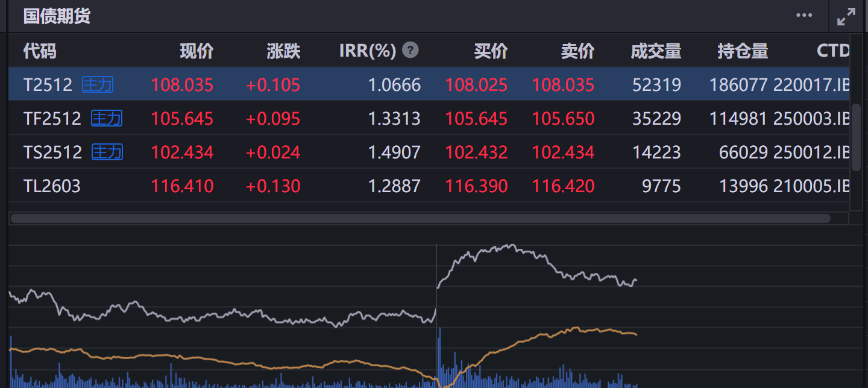Expand the 国债期货 panel to fullscreen
868x388 pixels.
pos(846,17)
